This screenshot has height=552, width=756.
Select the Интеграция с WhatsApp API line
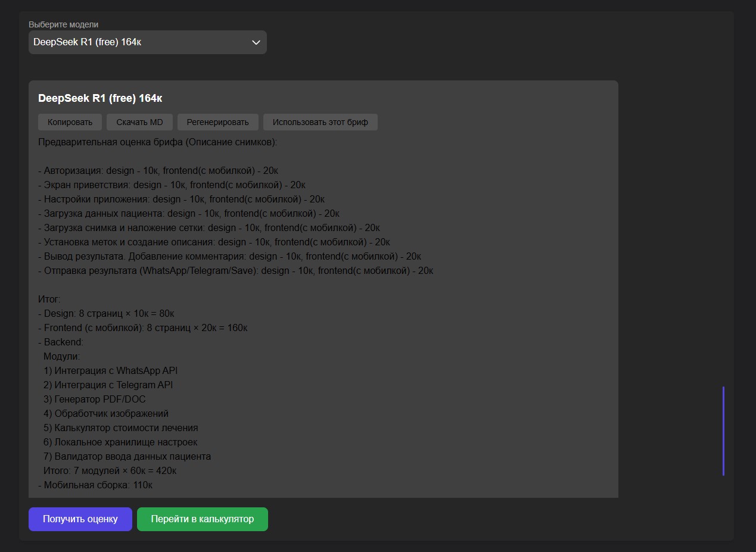110,370
